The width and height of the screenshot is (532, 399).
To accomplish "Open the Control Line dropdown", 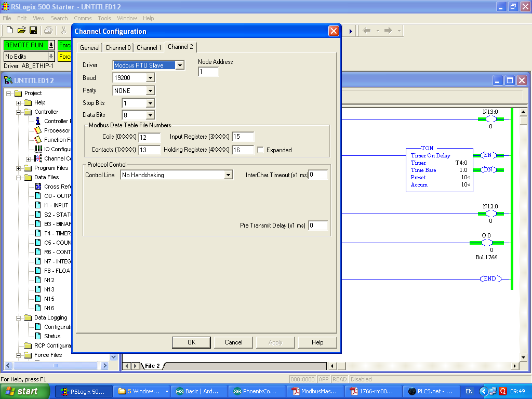I will point(229,175).
